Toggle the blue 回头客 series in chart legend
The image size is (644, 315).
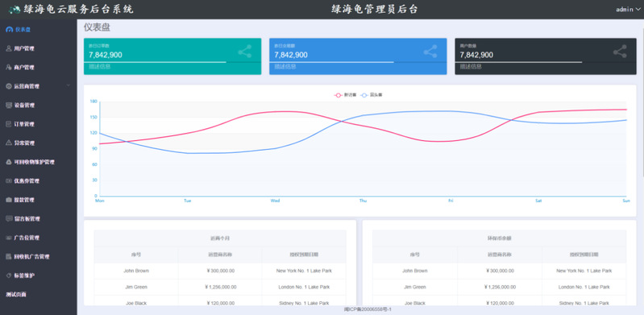click(372, 95)
